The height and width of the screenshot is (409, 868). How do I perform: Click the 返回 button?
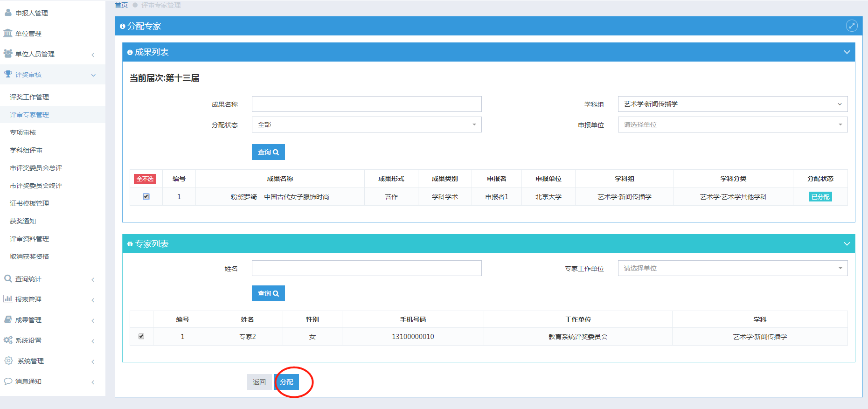click(259, 382)
